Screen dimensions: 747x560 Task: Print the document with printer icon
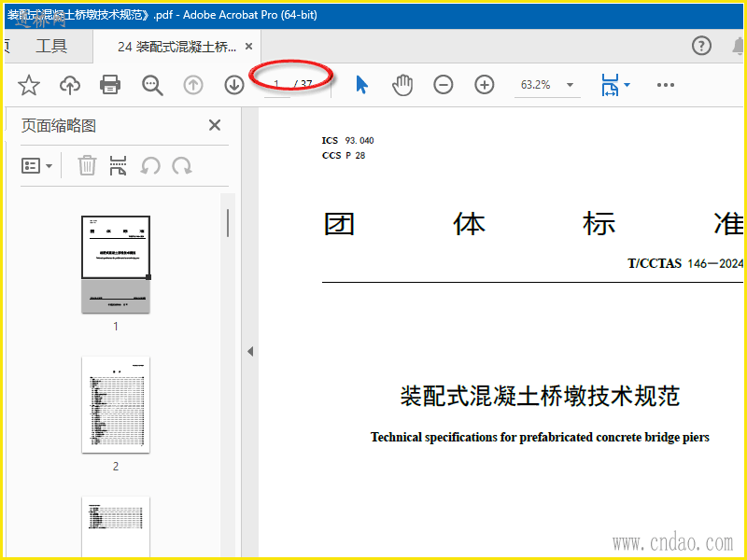pyautogui.click(x=110, y=85)
